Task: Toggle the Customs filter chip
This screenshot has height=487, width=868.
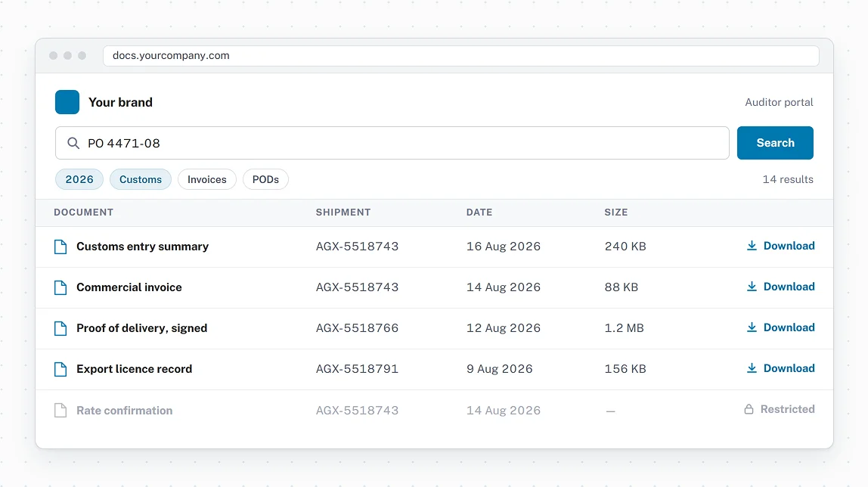Action: [x=141, y=179]
